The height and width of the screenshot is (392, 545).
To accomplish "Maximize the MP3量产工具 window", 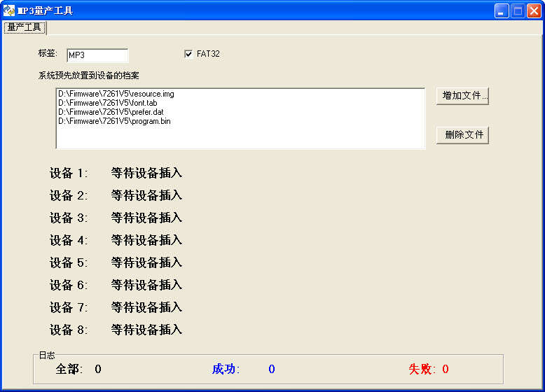I will point(518,10).
